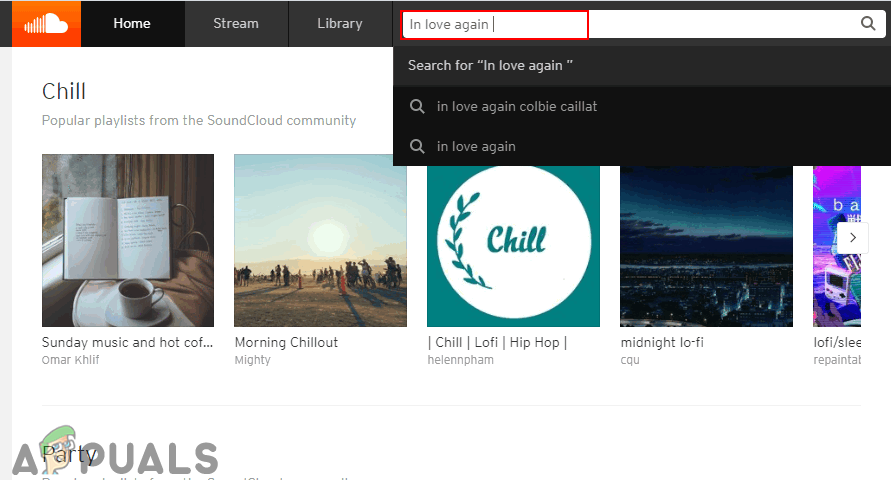Click the search magnifier icon in search bar
Screen dimensions: 891x480
[x=867, y=24]
